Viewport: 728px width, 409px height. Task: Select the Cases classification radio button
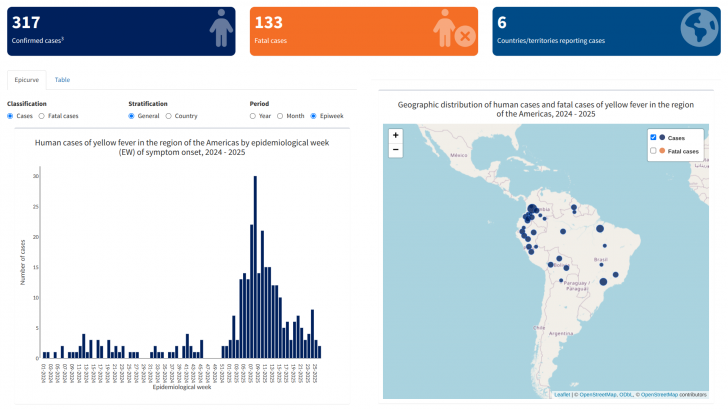11,116
